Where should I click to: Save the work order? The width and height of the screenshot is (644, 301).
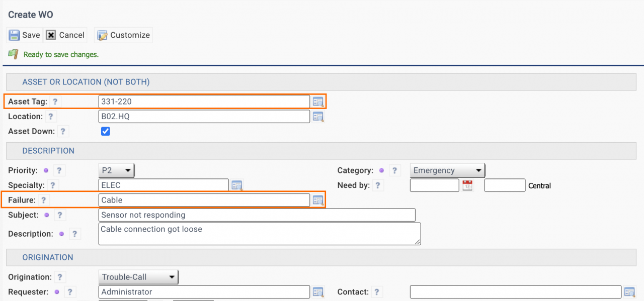(x=25, y=35)
